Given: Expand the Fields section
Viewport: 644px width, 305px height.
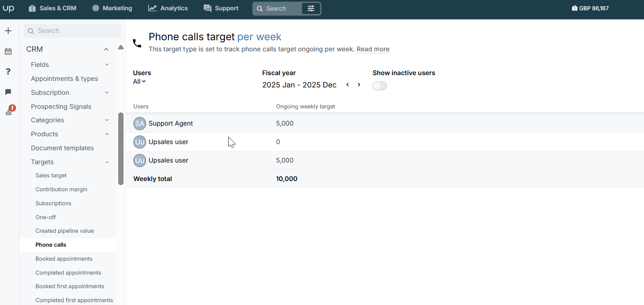Looking at the screenshot, I should pyautogui.click(x=107, y=65).
